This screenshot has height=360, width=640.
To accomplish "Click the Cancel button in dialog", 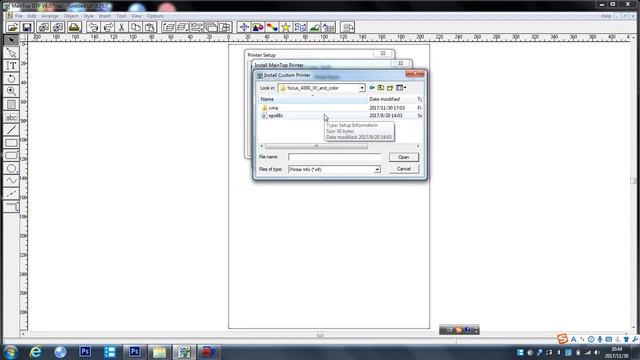I will tap(404, 169).
